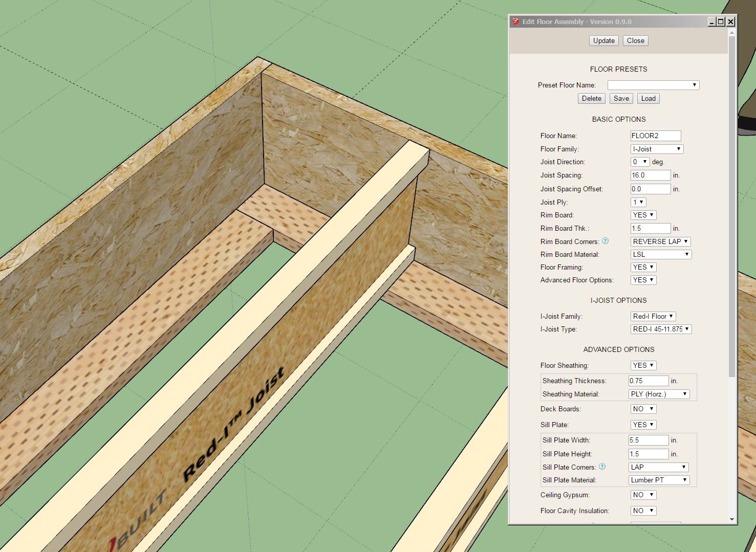Toggle the Rim Board YES dropdown

click(x=643, y=215)
